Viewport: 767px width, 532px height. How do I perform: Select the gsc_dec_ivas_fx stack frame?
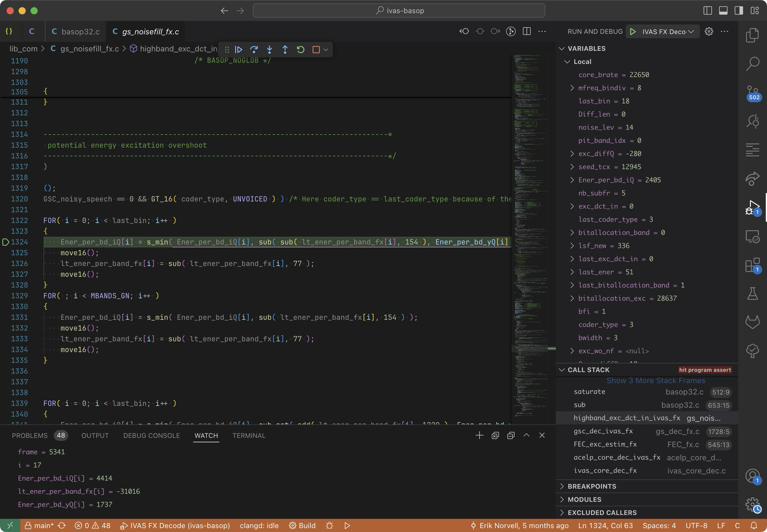click(x=603, y=431)
